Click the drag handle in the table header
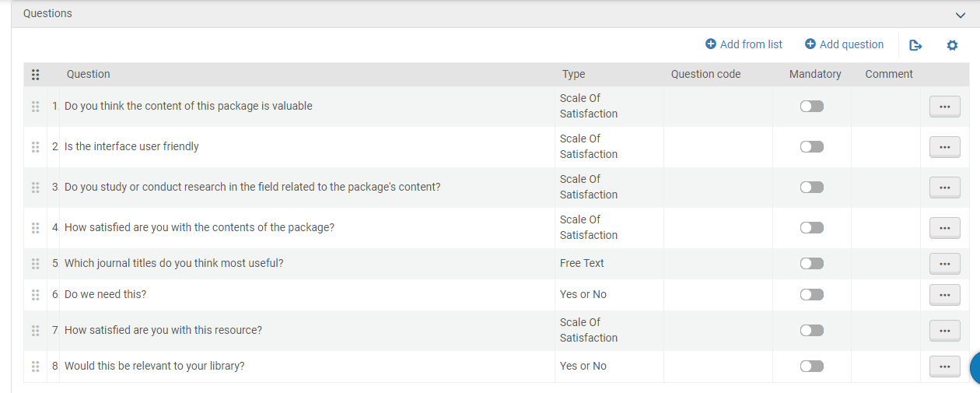The width and height of the screenshot is (980, 393). (x=35, y=75)
